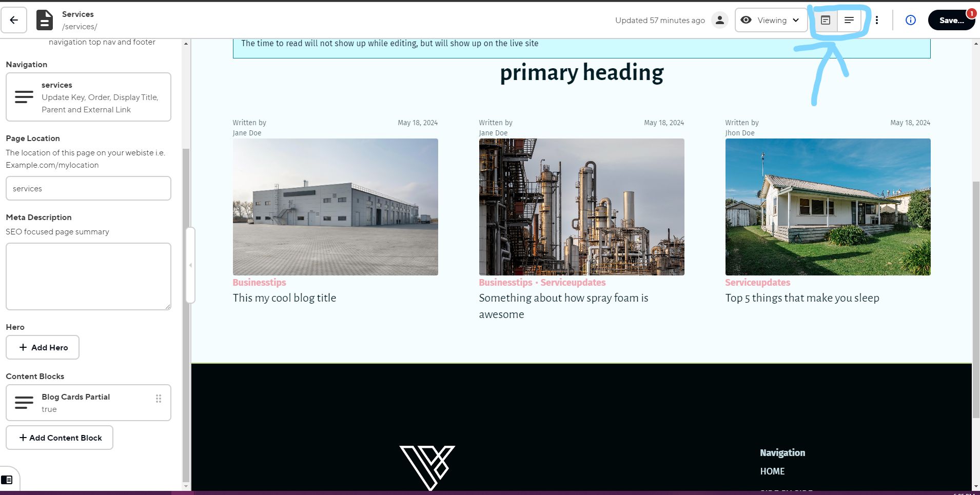
Task: Click Add Content Block
Action: (60, 438)
